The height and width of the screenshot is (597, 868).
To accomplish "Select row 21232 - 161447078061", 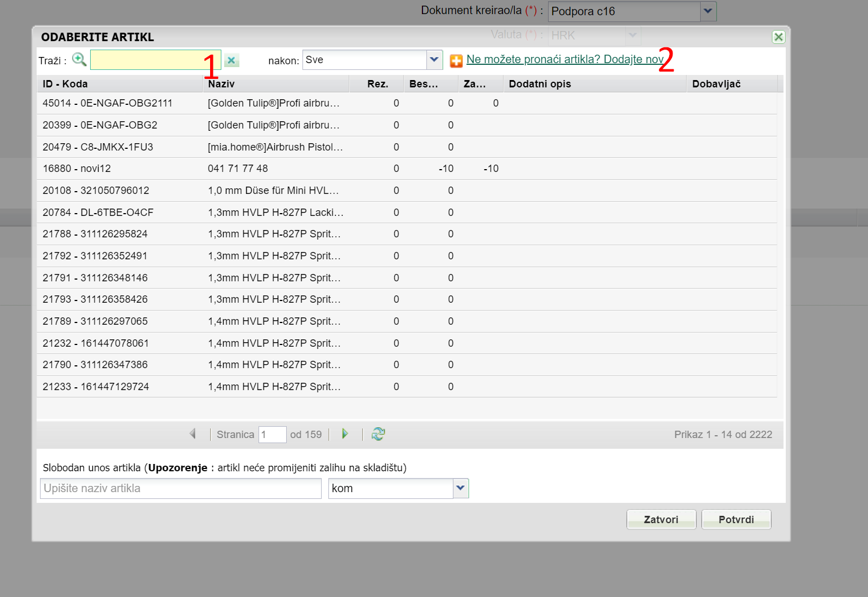I will [407, 343].
